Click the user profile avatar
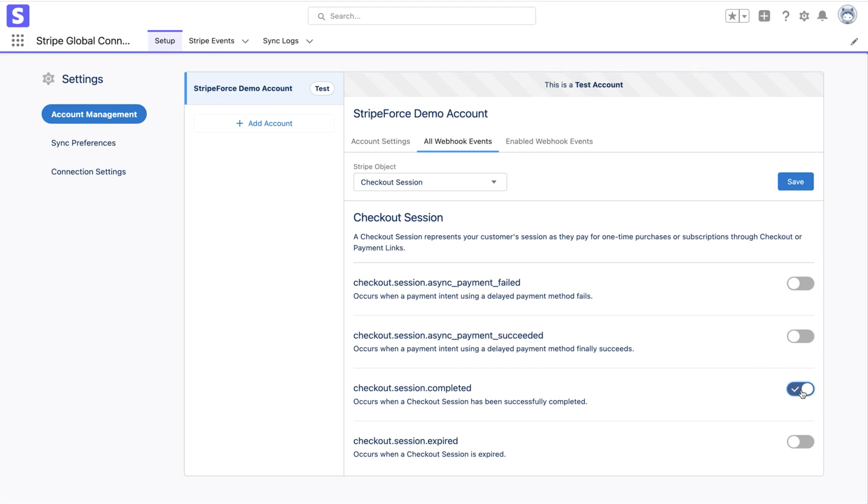This screenshot has width=868, height=504. pyautogui.click(x=847, y=15)
